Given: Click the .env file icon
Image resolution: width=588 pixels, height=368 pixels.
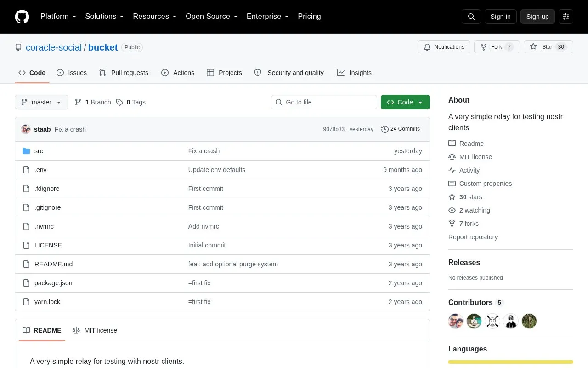Looking at the screenshot, I should (x=26, y=170).
